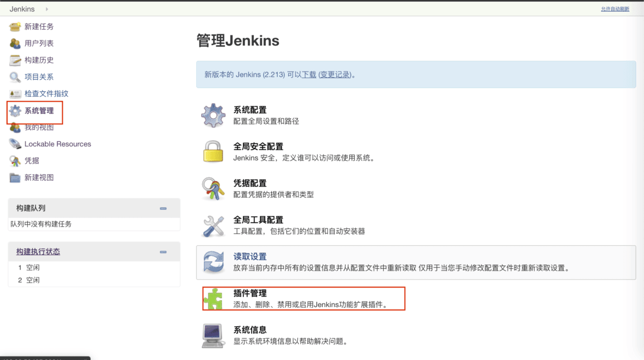Open the 我的视图 link label
The width and height of the screenshot is (644, 360).
point(39,127)
